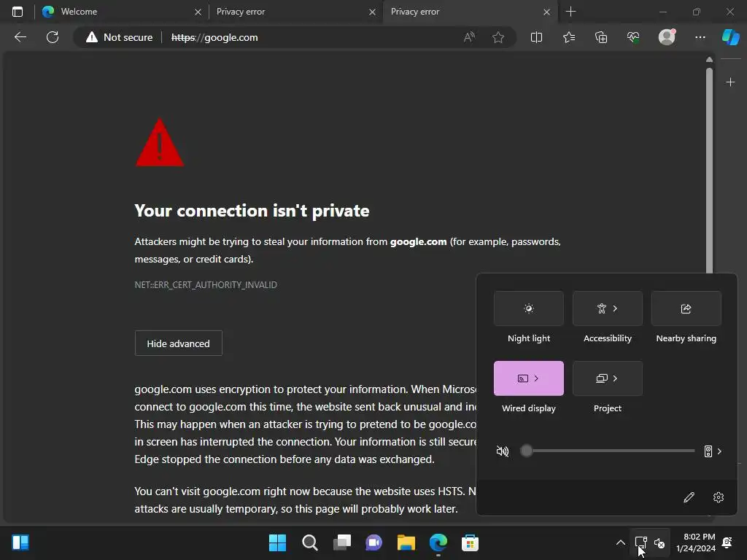Add this page to favorites star
The image size is (747, 560).
[498, 37]
